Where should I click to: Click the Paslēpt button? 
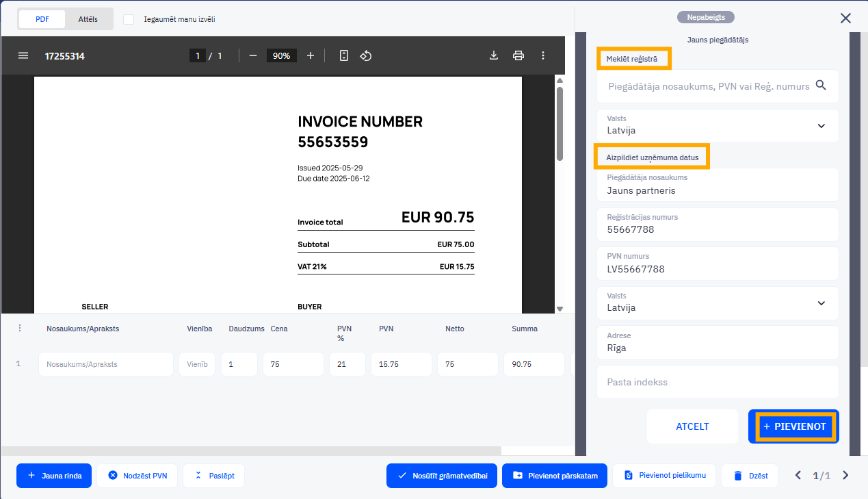pos(213,476)
